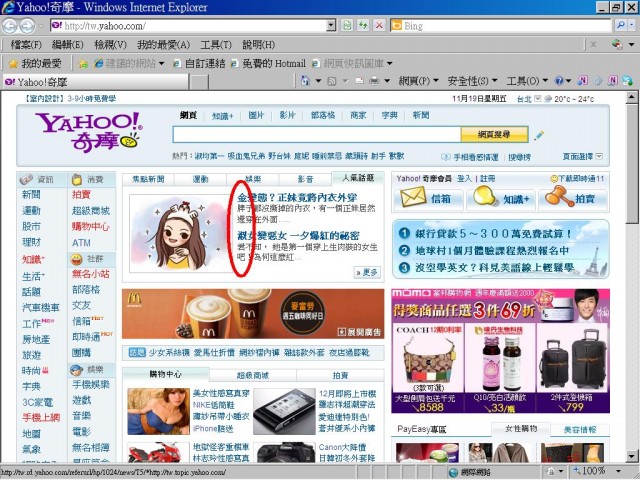
Task: Click the RSS feeds icon
Action: point(332,81)
